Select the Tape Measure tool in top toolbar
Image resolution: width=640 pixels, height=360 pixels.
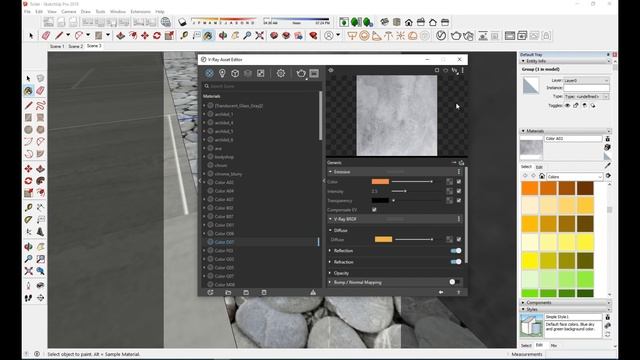184,36
